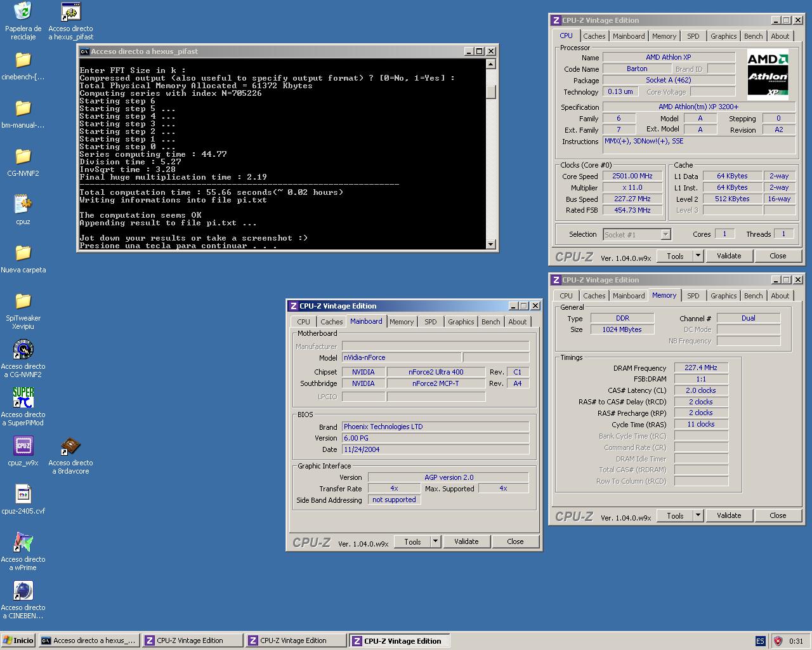The image size is (812, 650).
Task: Open the Acceso directo a hexus_pifast shortcut
Action: (70, 11)
